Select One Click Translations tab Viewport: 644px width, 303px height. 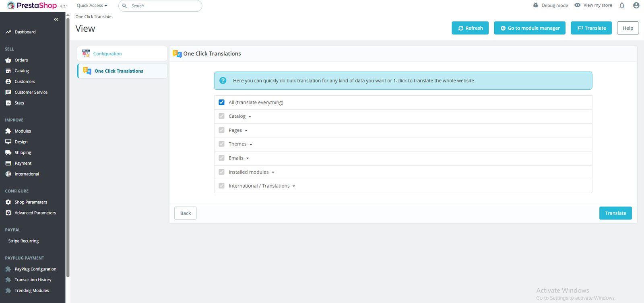tap(122, 71)
